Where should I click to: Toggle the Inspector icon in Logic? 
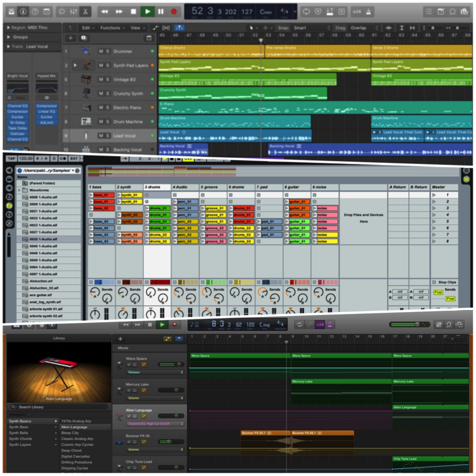[x=23, y=12]
